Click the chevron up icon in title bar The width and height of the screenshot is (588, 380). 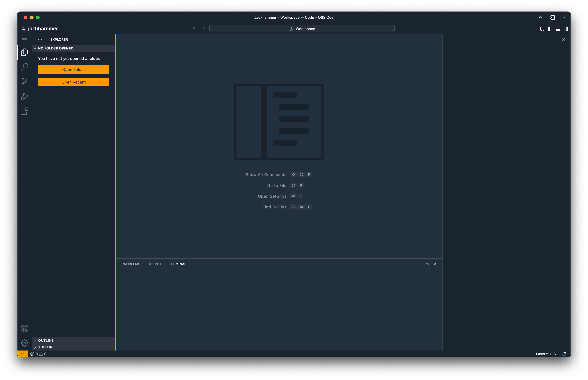point(540,18)
